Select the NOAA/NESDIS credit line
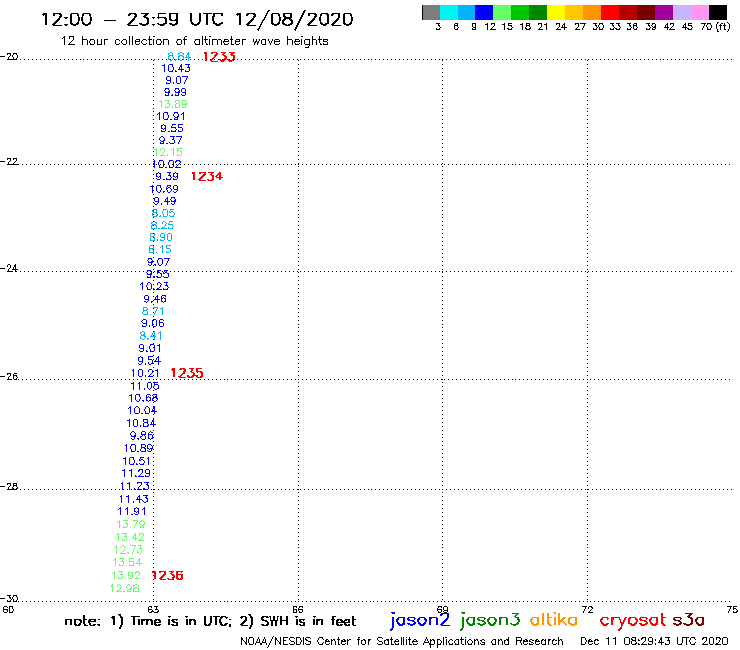740x650 pixels. tap(402, 641)
